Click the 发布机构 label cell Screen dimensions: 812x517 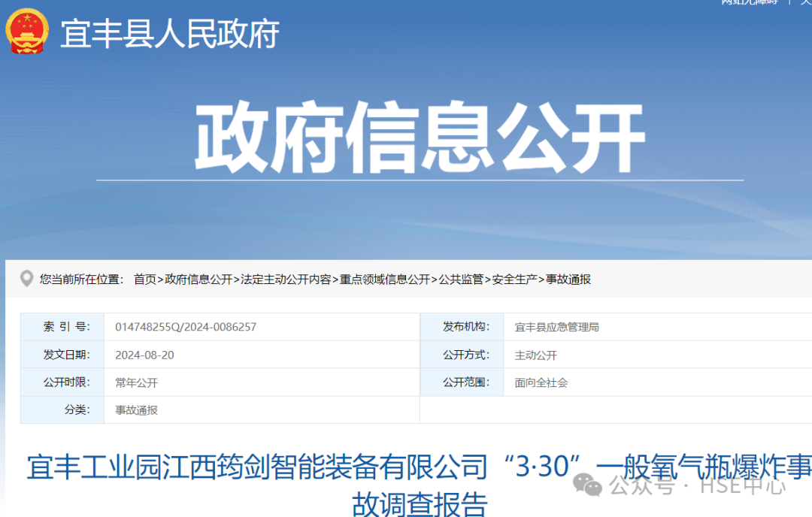pyautogui.click(x=462, y=327)
